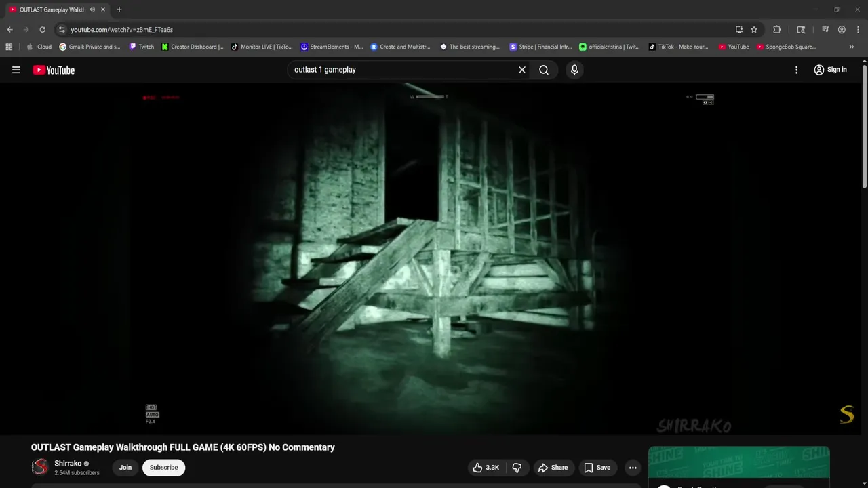Click the search magnifier button
Viewport: 868px width, 488px height.
coord(544,70)
